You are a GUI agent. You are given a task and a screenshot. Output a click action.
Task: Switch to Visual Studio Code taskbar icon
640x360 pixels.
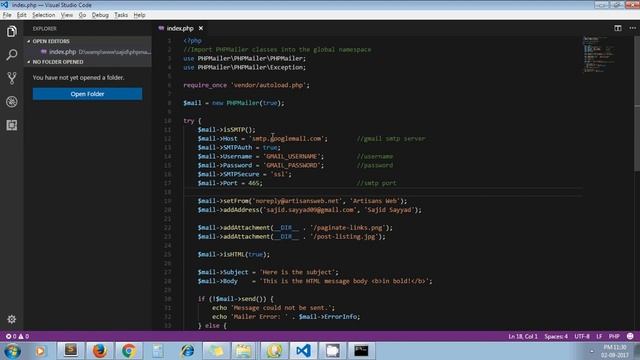(303, 351)
